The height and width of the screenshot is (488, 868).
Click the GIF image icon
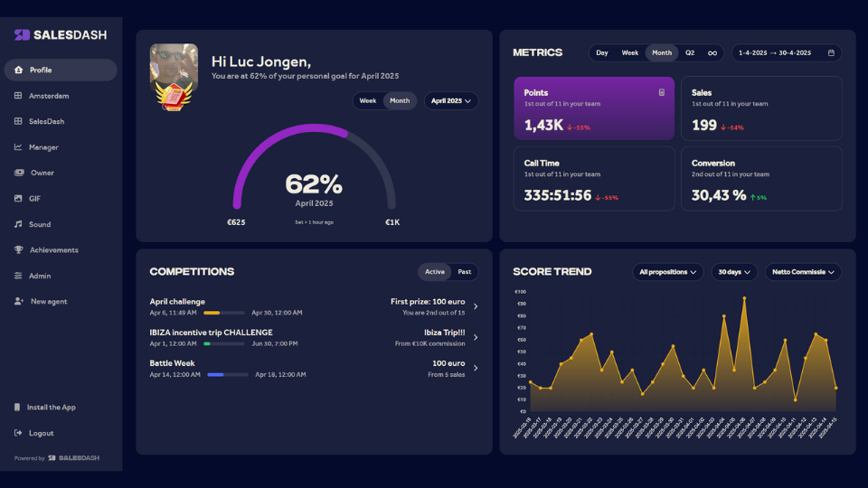pos(18,198)
